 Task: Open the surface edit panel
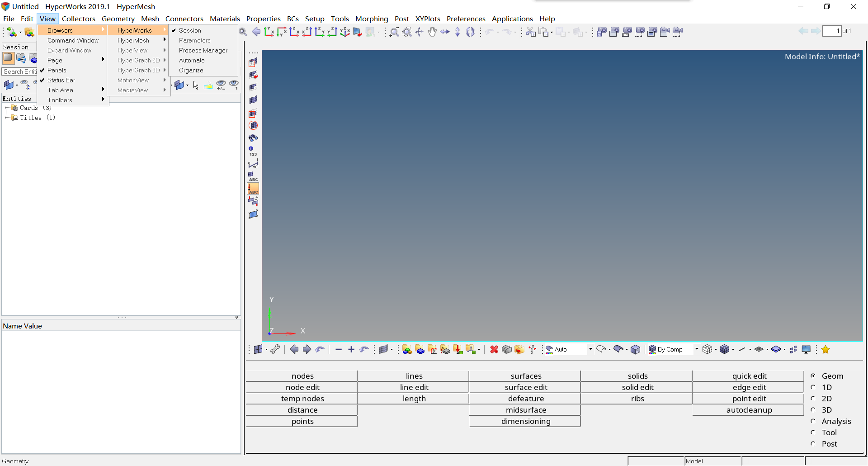click(526, 387)
